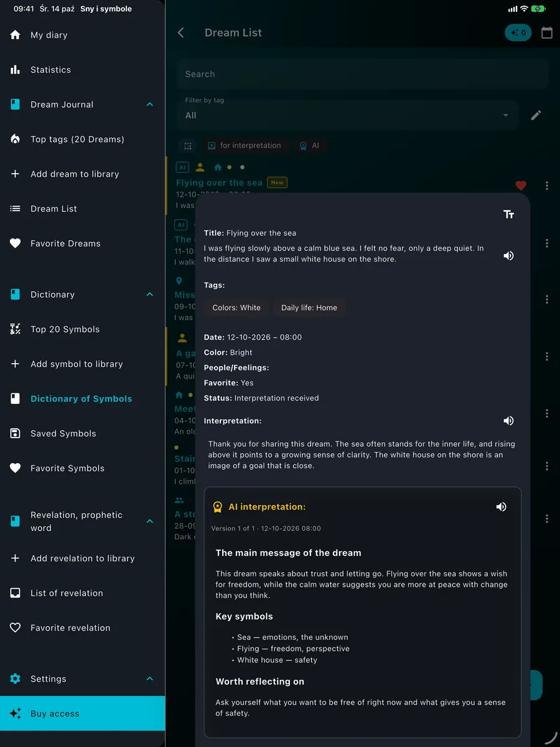Image resolution: width=560 pixels, height=747 pixels.
Task: Open the calendar view icon
Action: [x=547, y=33]
